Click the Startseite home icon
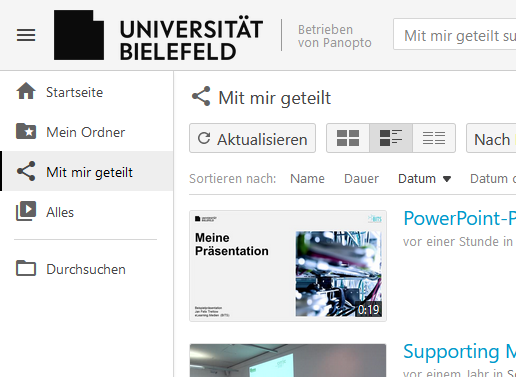The height and width of the screenshot is (377, 516). (26, 91)
